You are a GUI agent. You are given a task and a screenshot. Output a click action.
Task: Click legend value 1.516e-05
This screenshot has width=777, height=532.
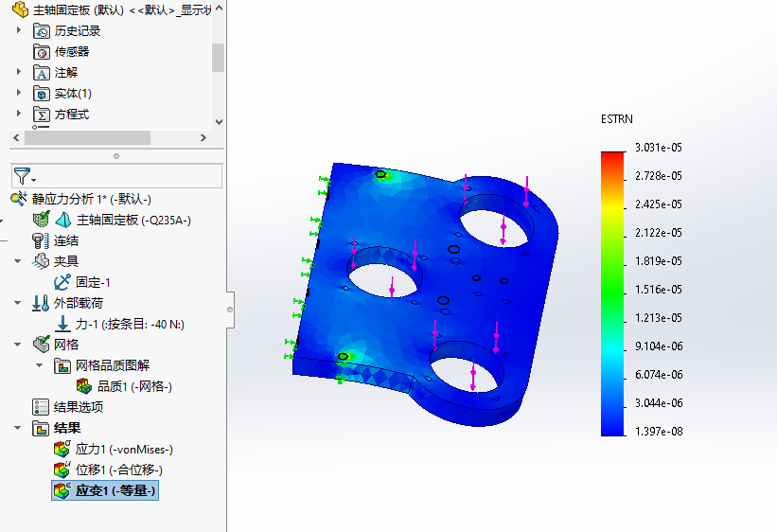coord(659,289)
